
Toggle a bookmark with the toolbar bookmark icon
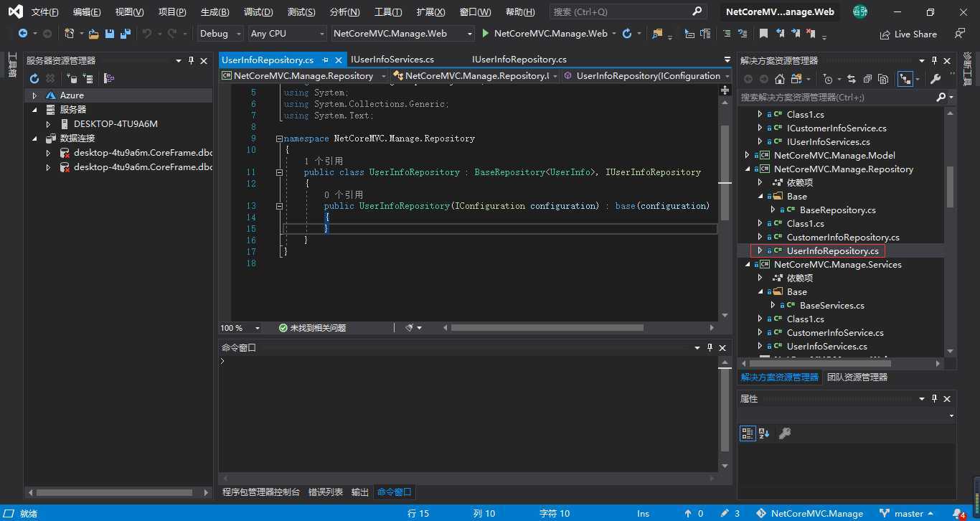pyautogui.click(x=764, y=34)
